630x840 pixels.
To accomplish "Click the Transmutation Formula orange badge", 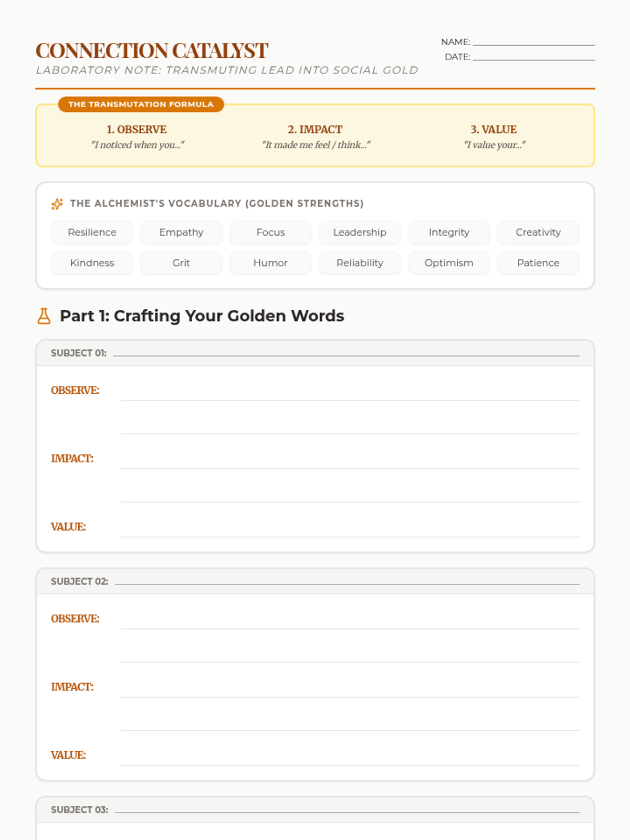I will click(141, 104).
